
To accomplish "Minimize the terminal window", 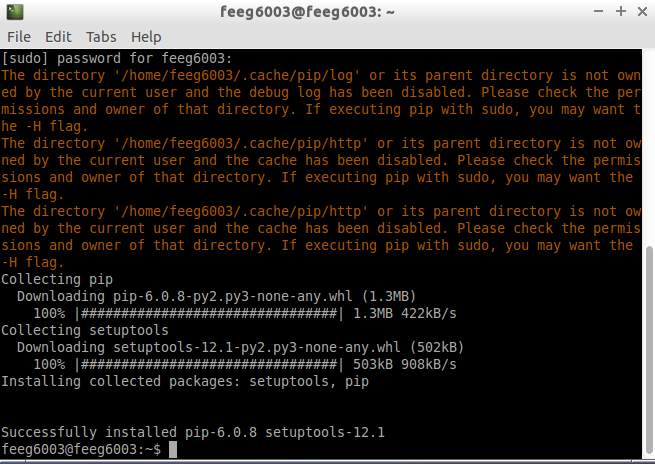I will [x=598, y=11].
